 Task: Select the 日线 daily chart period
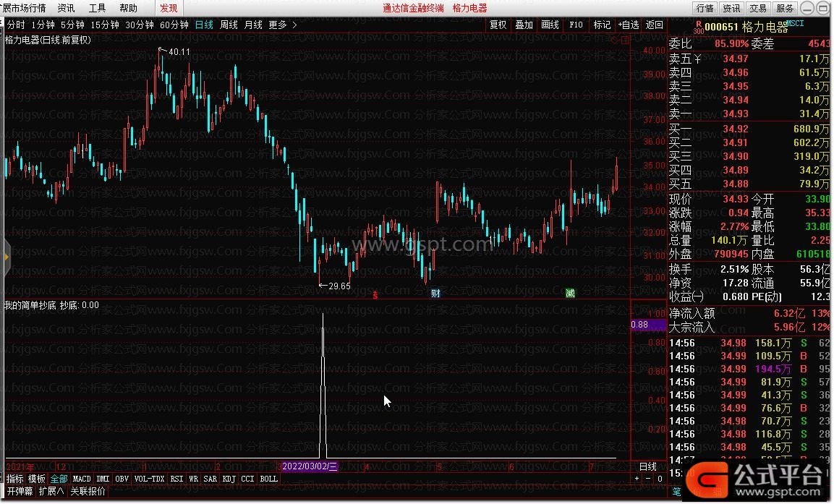(x=204, y=25)
